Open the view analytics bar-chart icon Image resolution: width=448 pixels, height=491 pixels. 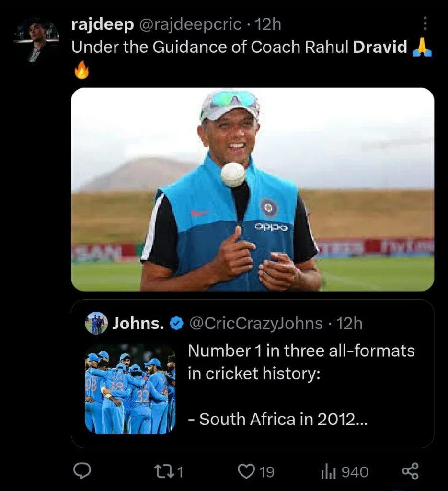coord(327,472)
